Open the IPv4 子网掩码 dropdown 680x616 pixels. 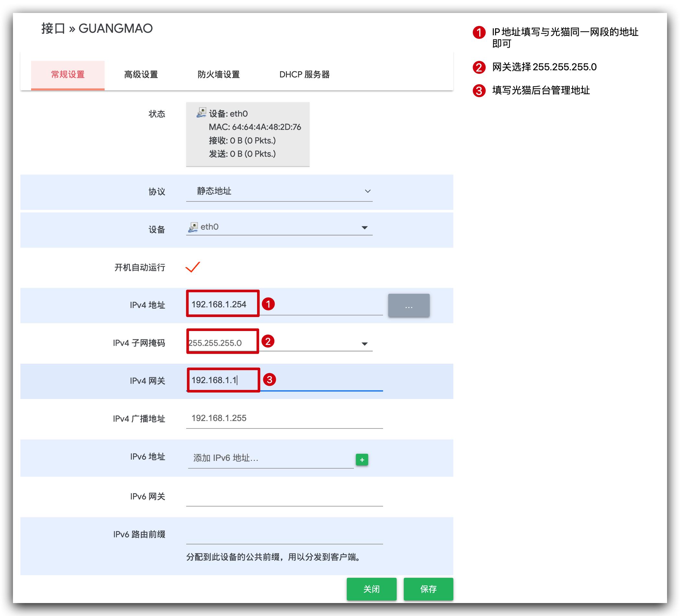pos(279,343)
